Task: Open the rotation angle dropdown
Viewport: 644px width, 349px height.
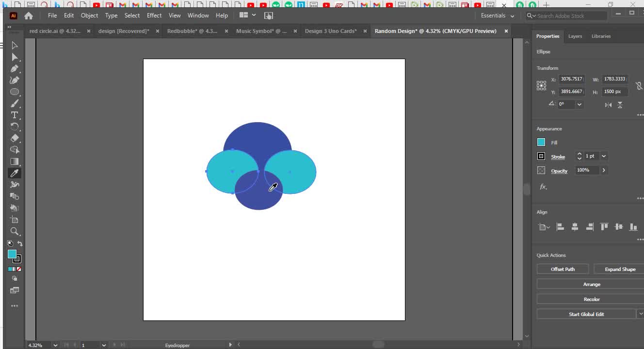Action: 580,104
